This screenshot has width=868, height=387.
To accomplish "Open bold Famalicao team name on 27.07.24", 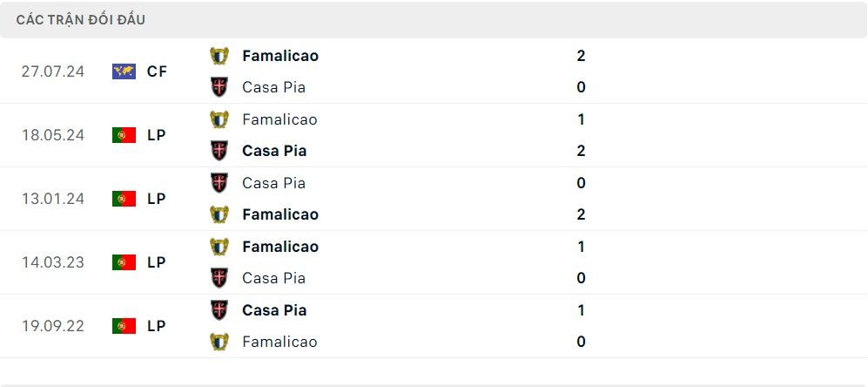I will click(x=280, y=56).
